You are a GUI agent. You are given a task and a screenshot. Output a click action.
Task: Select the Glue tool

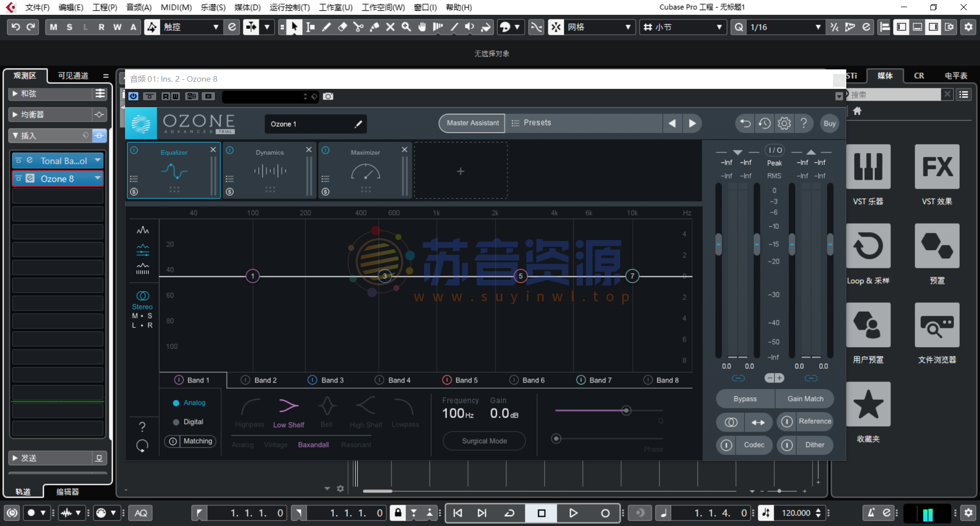374,27
